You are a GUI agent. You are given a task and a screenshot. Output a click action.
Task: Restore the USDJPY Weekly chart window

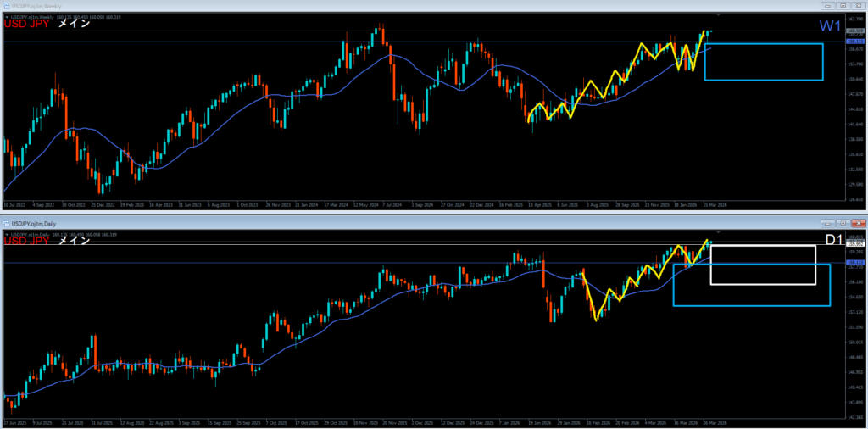[844, 4]
